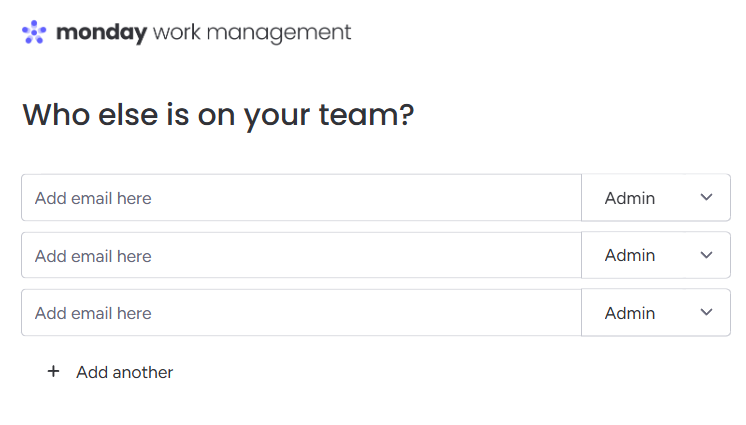This screenshot has height=425, width=746.
Task: Click the "Add another" link
Action: tap(125, 372)
